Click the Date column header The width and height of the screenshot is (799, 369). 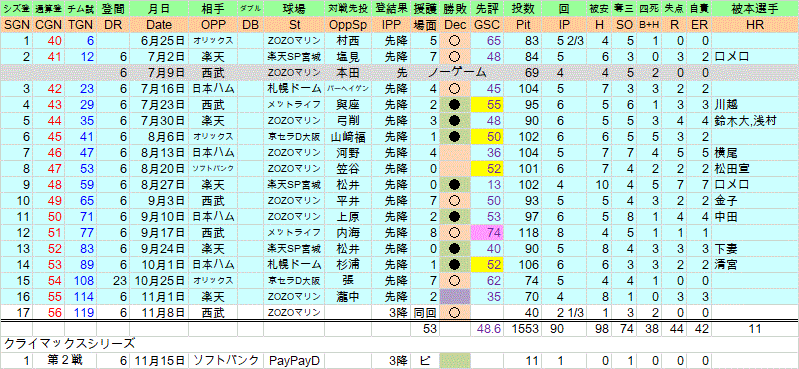click(158, 24)
